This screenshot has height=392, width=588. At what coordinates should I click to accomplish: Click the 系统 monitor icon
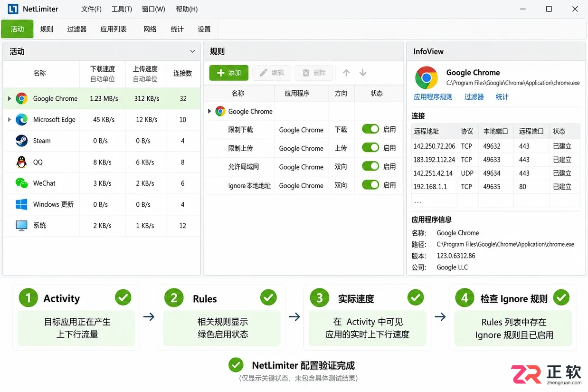coord(21,226)
